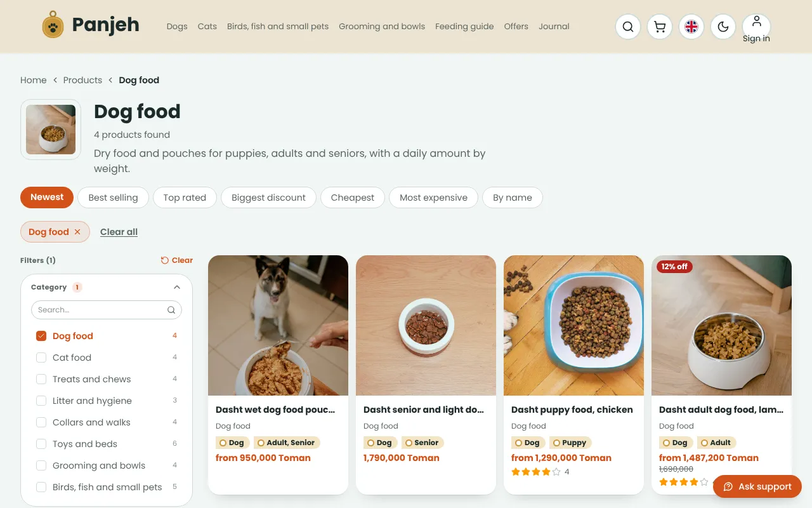Screen dimensions: 812x508
Task: Enable the Toys and beds checkbox
Action: tap(41, 444)
